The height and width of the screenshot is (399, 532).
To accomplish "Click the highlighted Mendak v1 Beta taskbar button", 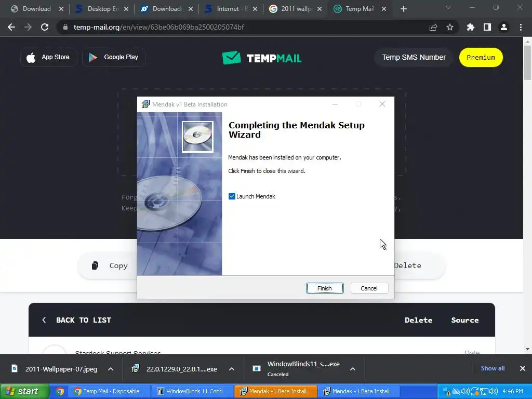I will click(x=275, y=391).
